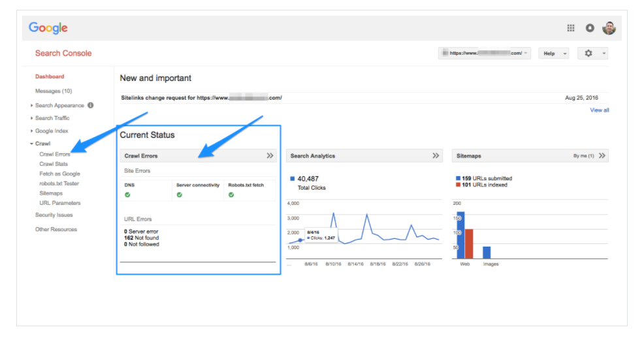This screenshot has height=338, width=644.
Task: Click the View all link
Action: tap(599, 110)
